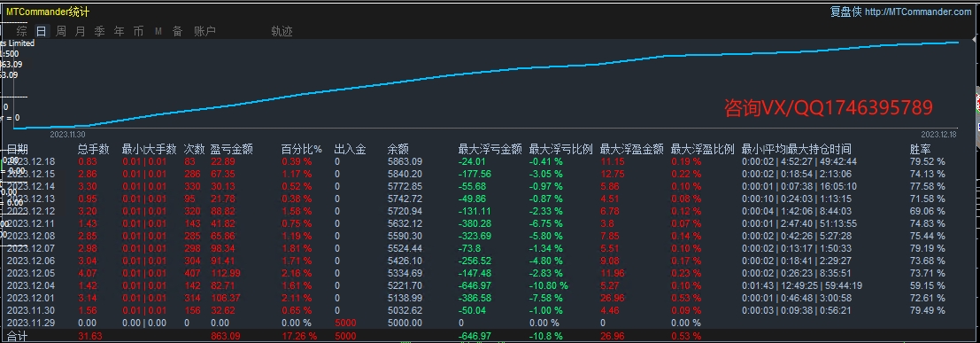
Task: Click the balance value 5632.12
Action: click(405, 223)
